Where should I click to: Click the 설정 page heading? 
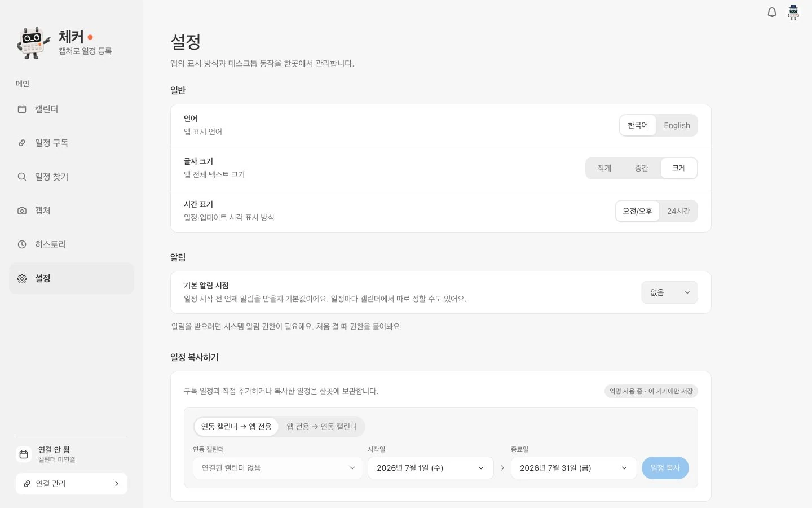tap(186, 41)
